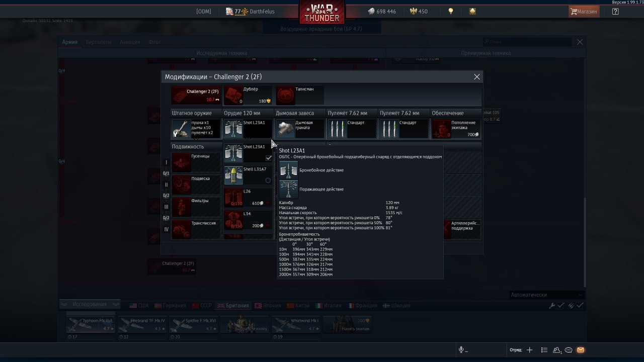Select the Shell L31A7 radio button
The width and height of the screenshot is (644, 362).
pos(268,180)
